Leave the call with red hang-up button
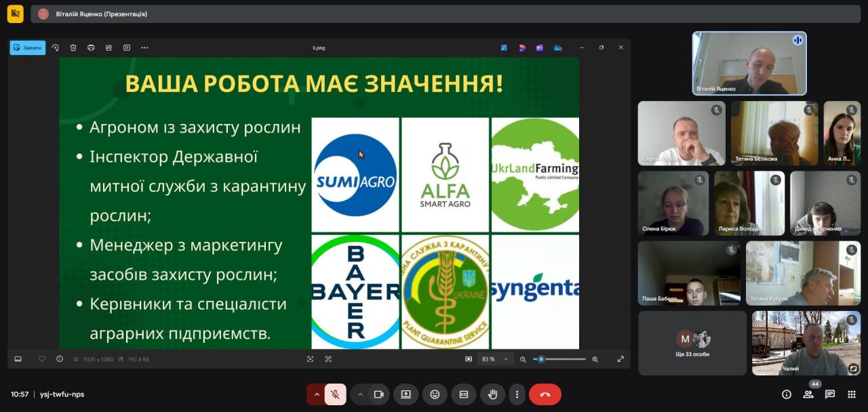 (x=545, y=394)
